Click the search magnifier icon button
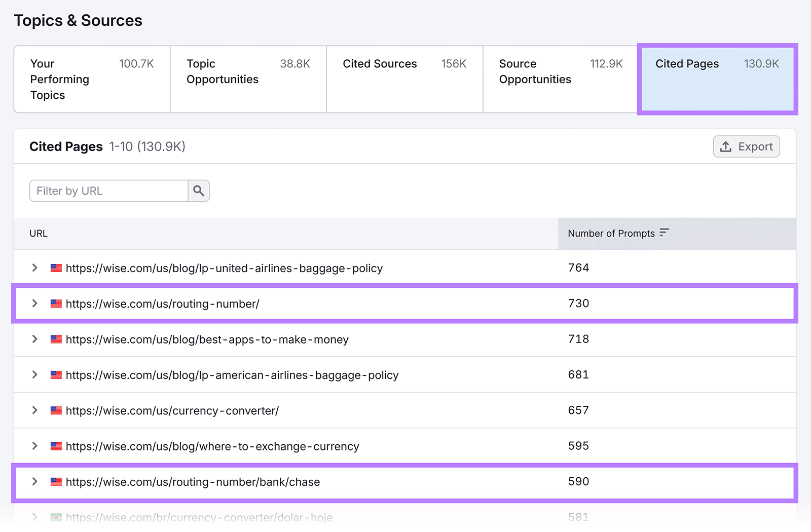Viewport: 811px width, 532px height. click(199, 191)
